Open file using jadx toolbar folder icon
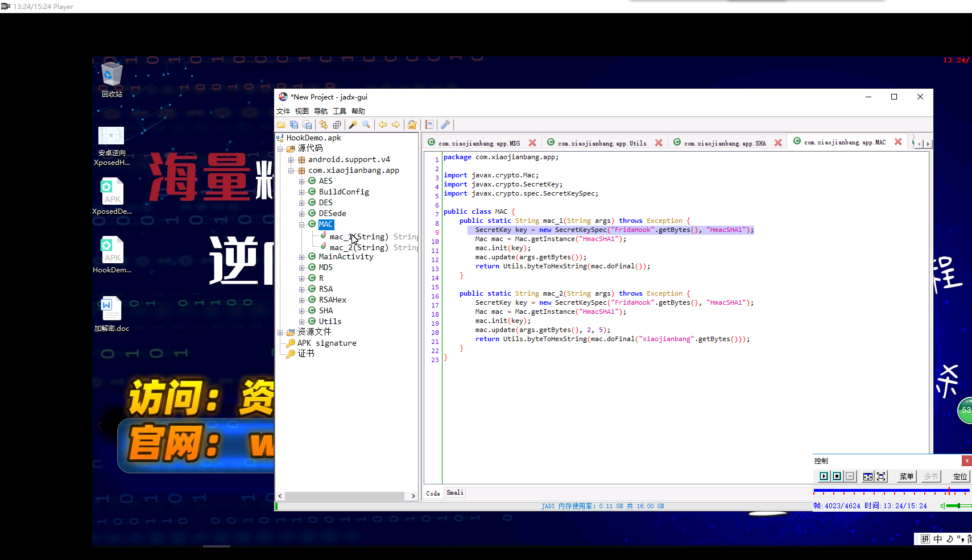 281,125
